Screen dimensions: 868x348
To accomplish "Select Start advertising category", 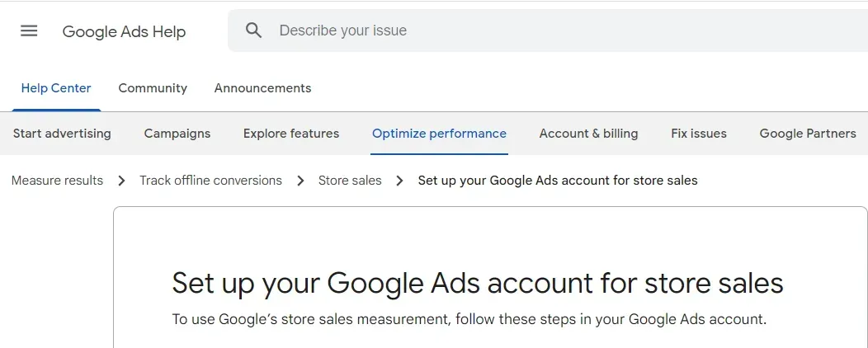I will point(62,134).
